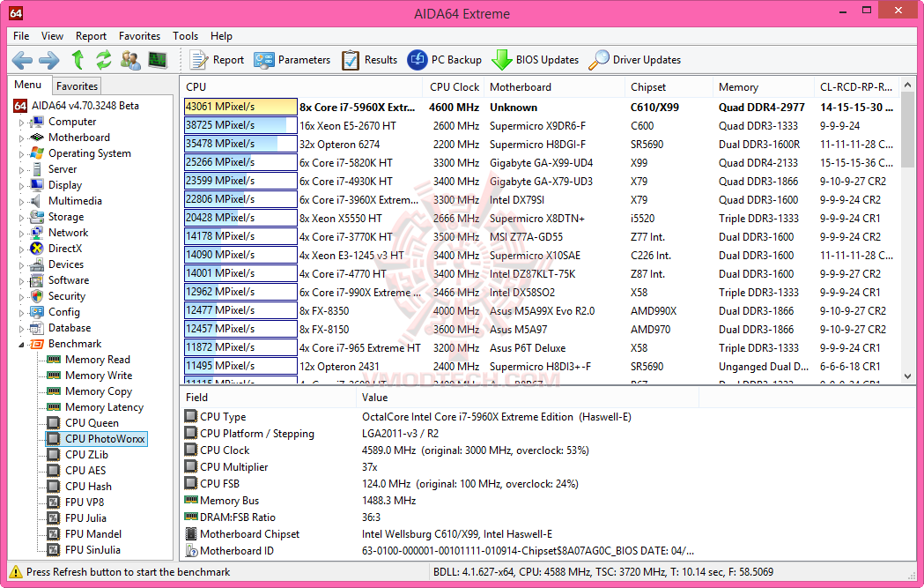Screen dimensions: 924x588
Task: Launch PC Backup
Action: pos(444,60)
